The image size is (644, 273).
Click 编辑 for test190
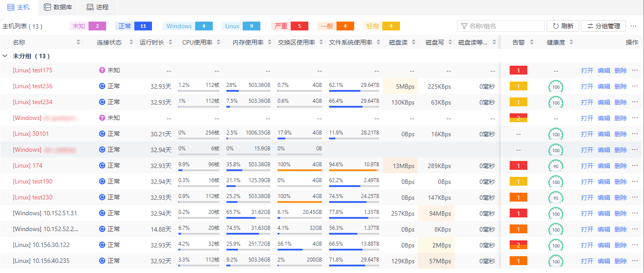pyautogui.click(x=604, y=182)
